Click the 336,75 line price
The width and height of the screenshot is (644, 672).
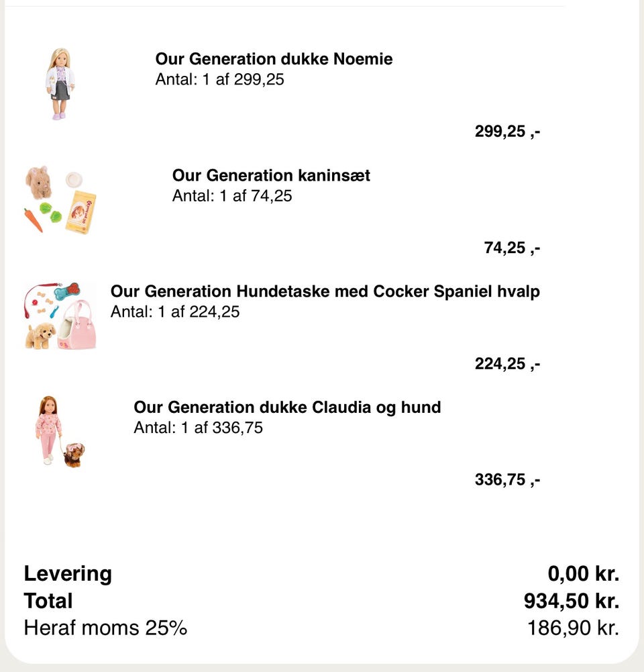point(507,480)
